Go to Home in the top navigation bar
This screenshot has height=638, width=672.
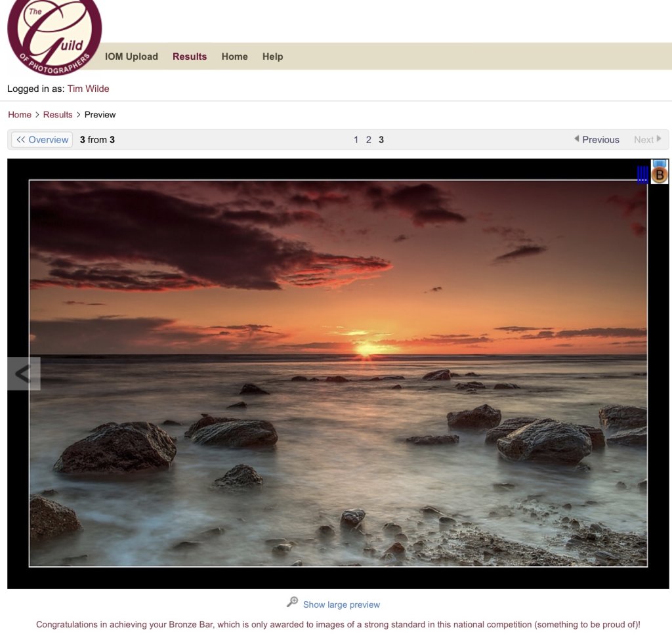click(x=234, y=56)
